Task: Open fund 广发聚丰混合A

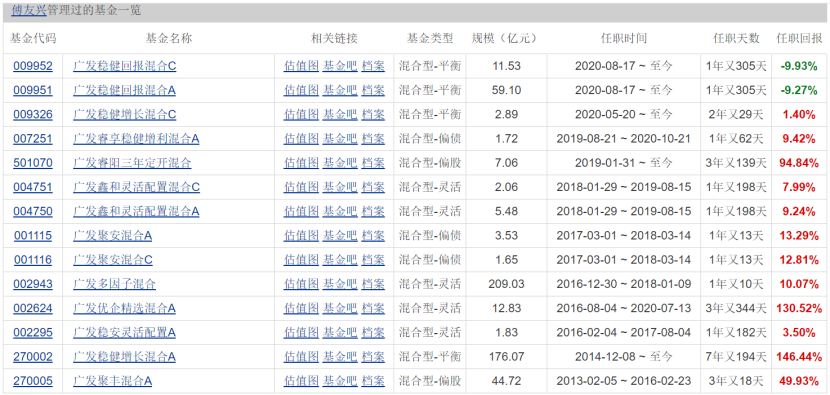Action: point(112,381)
